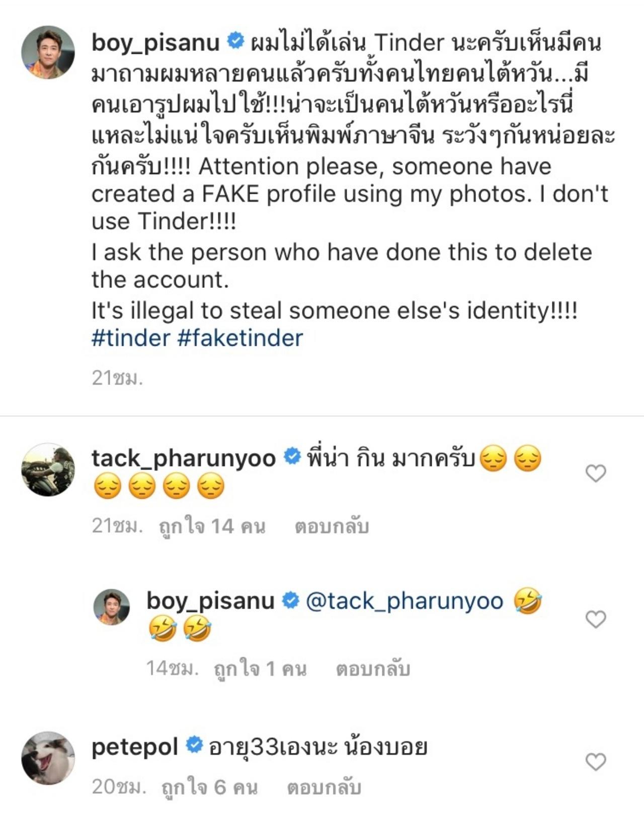Reply to petepol's comment via ตอบกลับ
Screen dimensions: 644x839
[x=324, y=787]
